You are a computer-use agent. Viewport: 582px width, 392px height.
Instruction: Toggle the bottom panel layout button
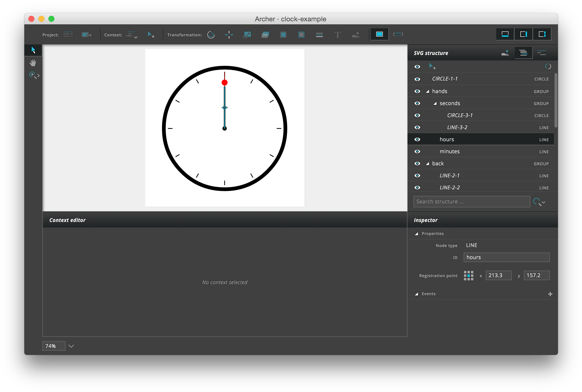pos(505,34)
